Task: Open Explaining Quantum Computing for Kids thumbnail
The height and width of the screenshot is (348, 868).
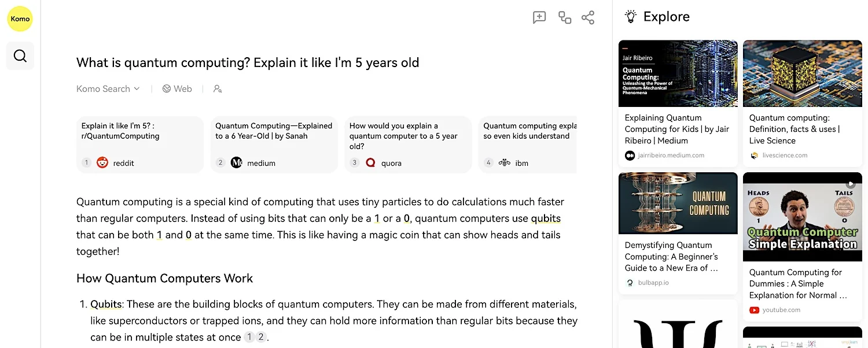Action: (x=678, y=73)
